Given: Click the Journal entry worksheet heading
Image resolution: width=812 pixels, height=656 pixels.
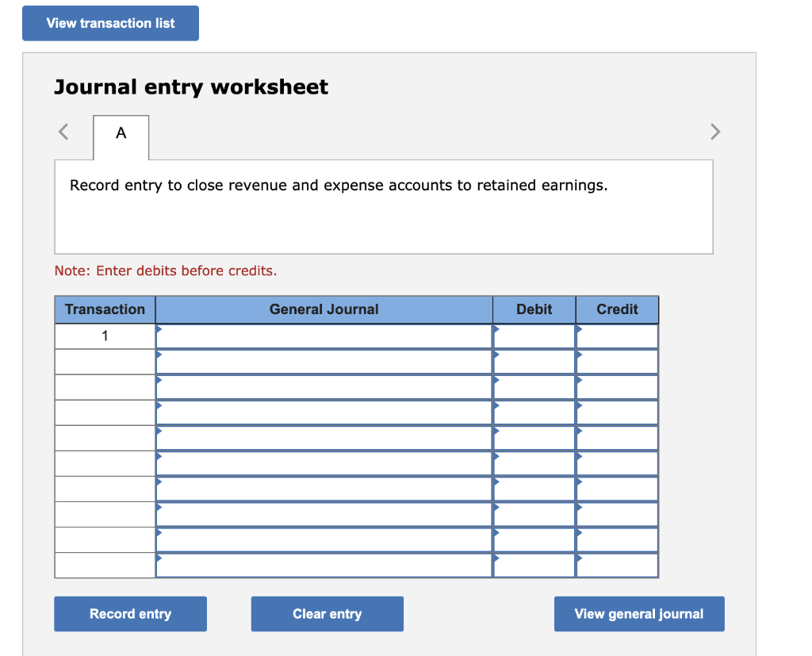Looking at the screenshot, I should [x=191, y=87].
